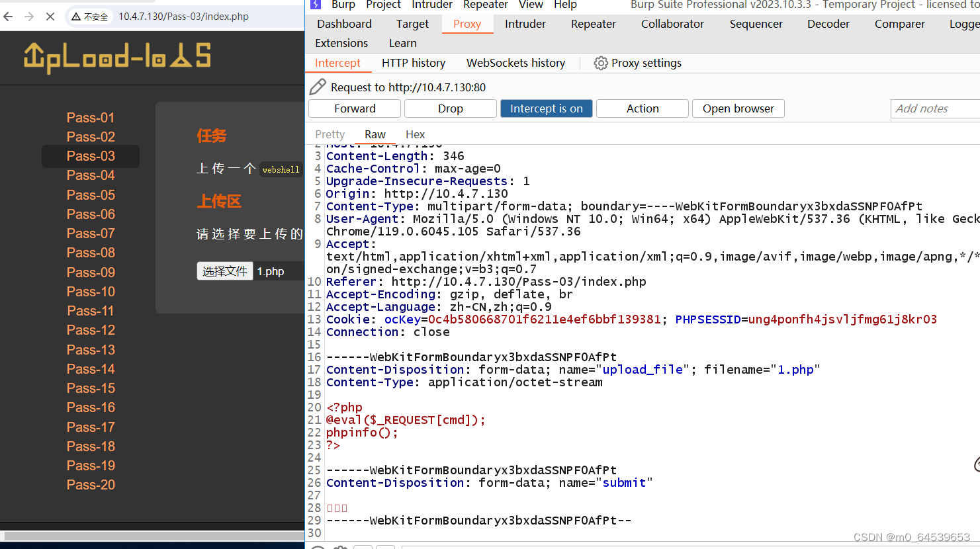Viewport: 980px width, 549px height.
Task: Open Pass-03 in the sidebar
Action: pyautogui.click(x=91, y=156)
